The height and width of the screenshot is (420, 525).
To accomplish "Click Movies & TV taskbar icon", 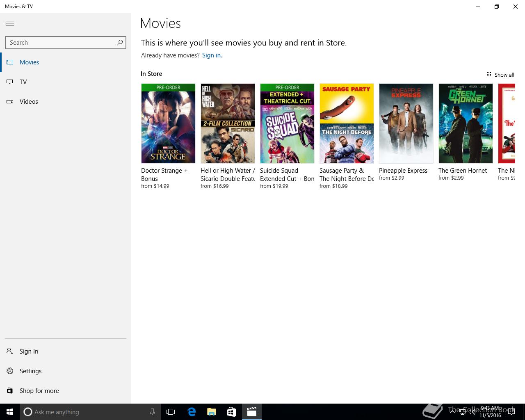I will (251, 412).
